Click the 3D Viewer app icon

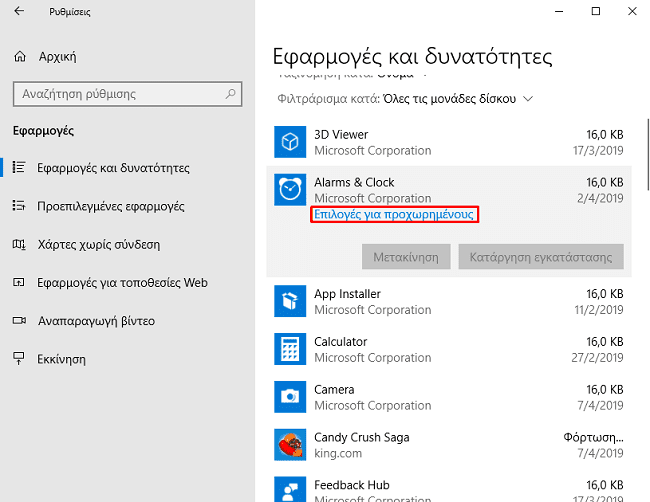tap(290, 142)
